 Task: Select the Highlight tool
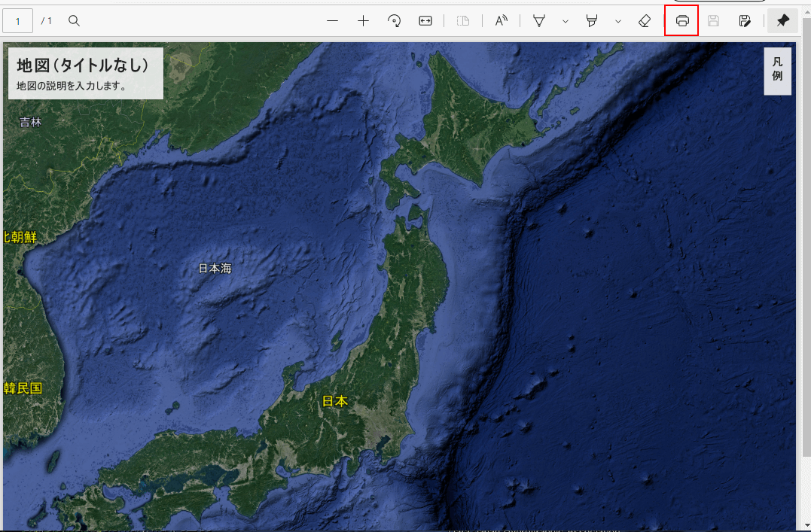point(592,20)
